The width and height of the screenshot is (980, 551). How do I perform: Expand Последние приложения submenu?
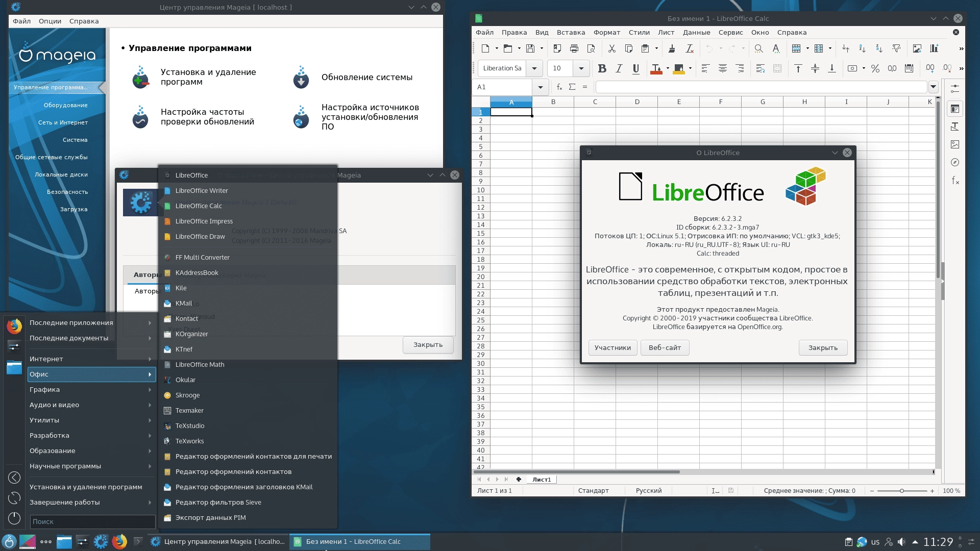coord(91,323)
